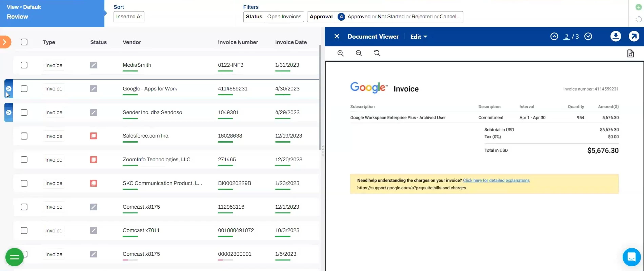Sort by the Status column header
This screenshot has height=271, width=644.
(x=98, y=42)
